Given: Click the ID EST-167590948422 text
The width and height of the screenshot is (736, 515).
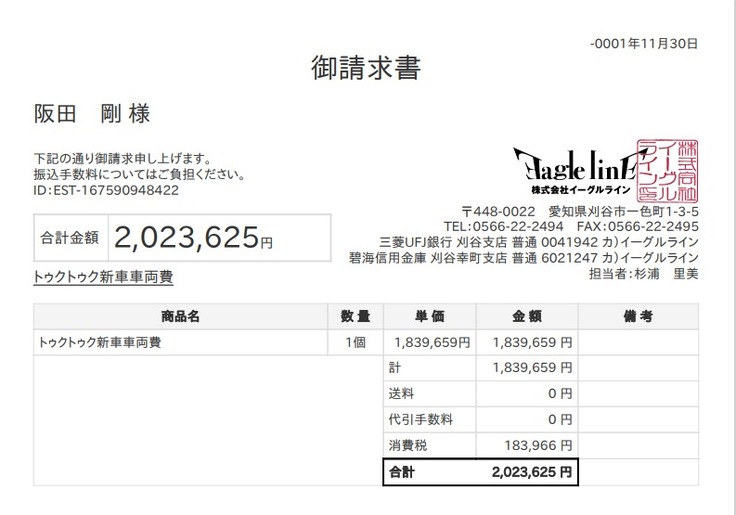Looking at the screenshot, I should tap(106, 189).
